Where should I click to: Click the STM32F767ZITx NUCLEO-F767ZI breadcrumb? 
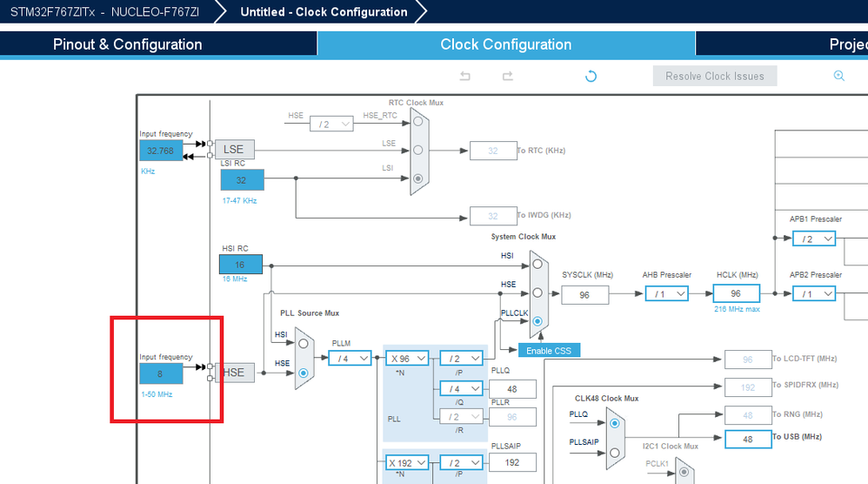[104, 11]
